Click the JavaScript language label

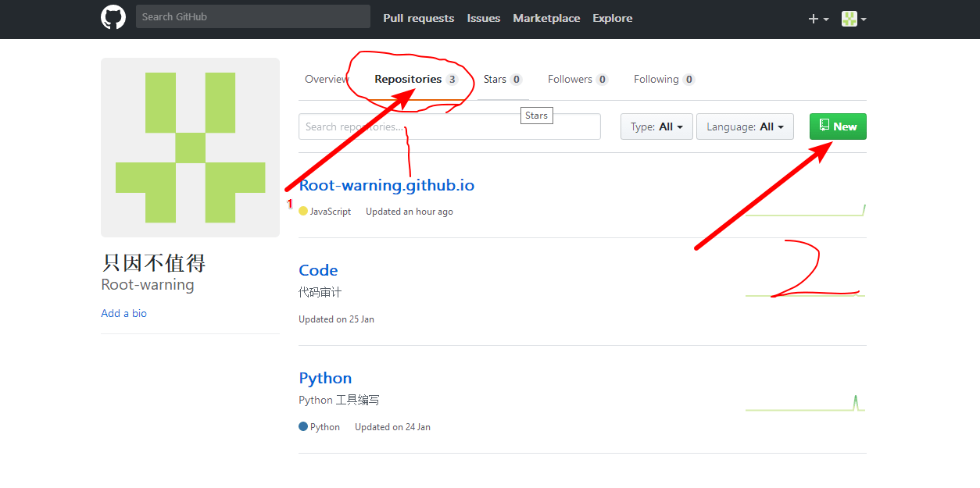tap(331, 212)
